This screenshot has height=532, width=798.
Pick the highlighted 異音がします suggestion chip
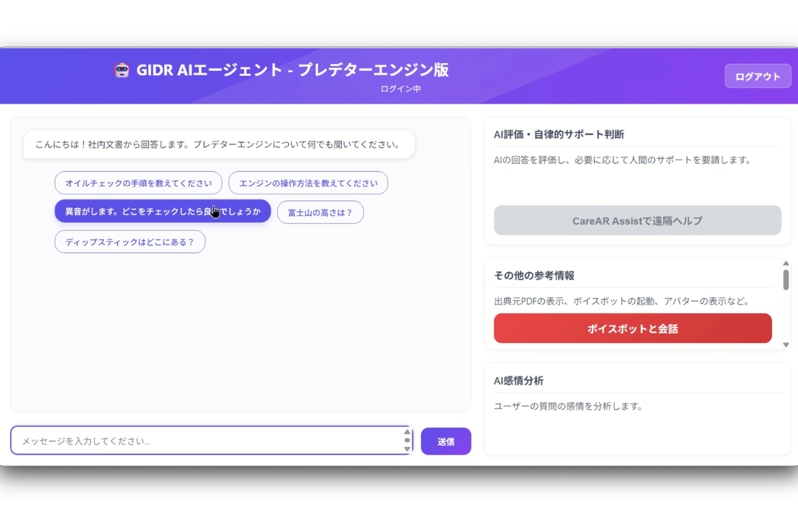pos(162,211)
